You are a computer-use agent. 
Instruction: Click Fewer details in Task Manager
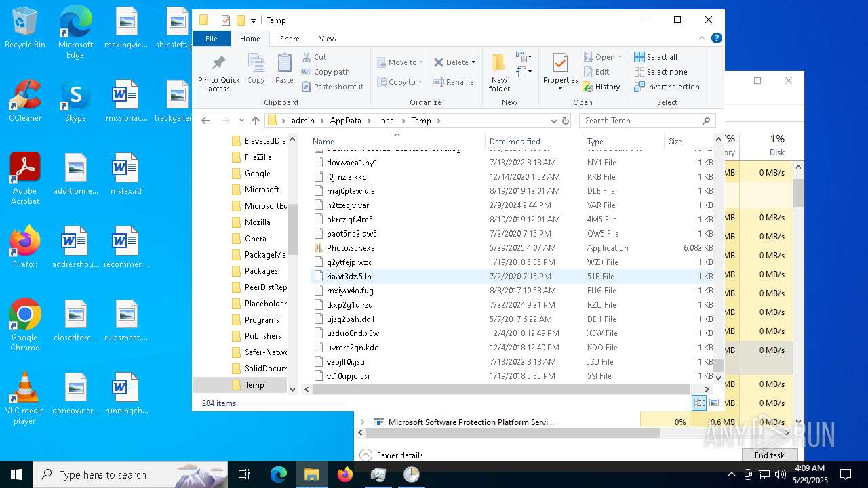click(x=391, y=455)
